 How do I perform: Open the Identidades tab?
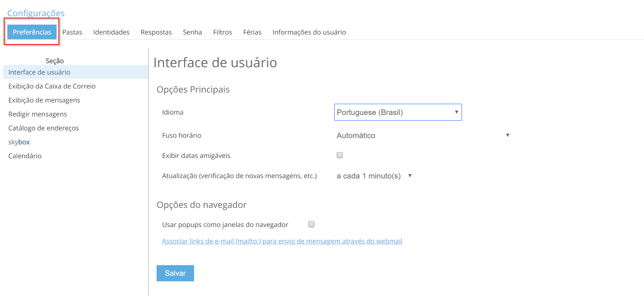click(x=111, y=32)
